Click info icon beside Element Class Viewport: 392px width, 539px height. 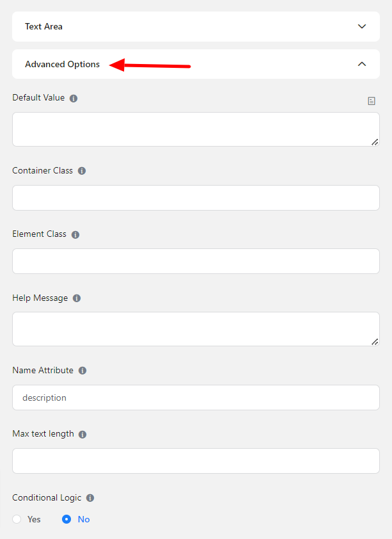coord(75,235)
